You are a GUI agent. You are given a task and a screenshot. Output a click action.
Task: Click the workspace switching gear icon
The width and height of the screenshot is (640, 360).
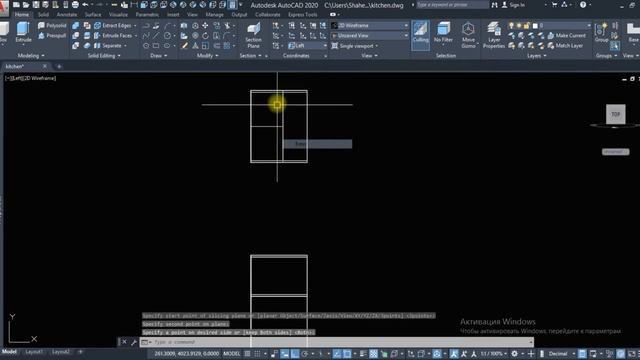coord(514,353)
